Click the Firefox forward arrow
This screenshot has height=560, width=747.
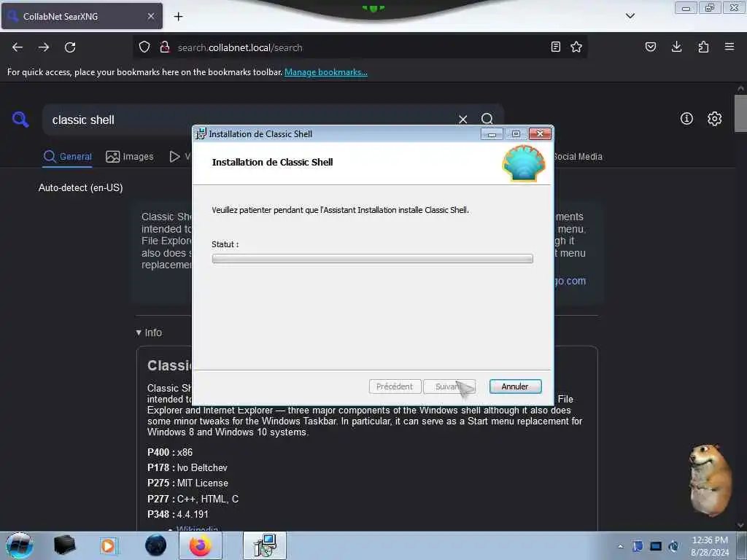click(x=44, y=47)
